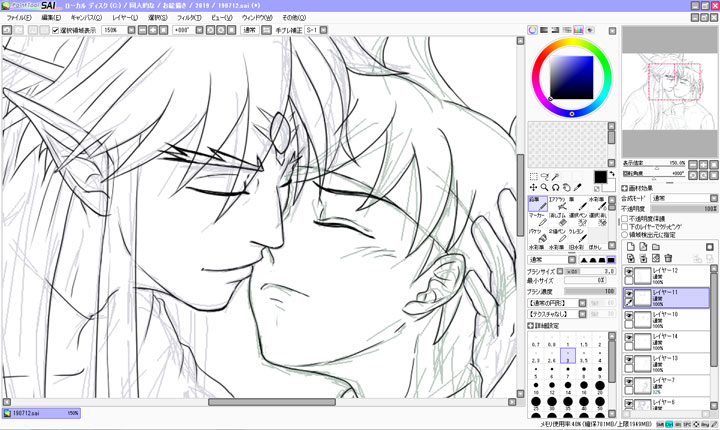Open the zoom percentage dropdown showing 150%
The image size is (720, 430).
tap(131, 30)
